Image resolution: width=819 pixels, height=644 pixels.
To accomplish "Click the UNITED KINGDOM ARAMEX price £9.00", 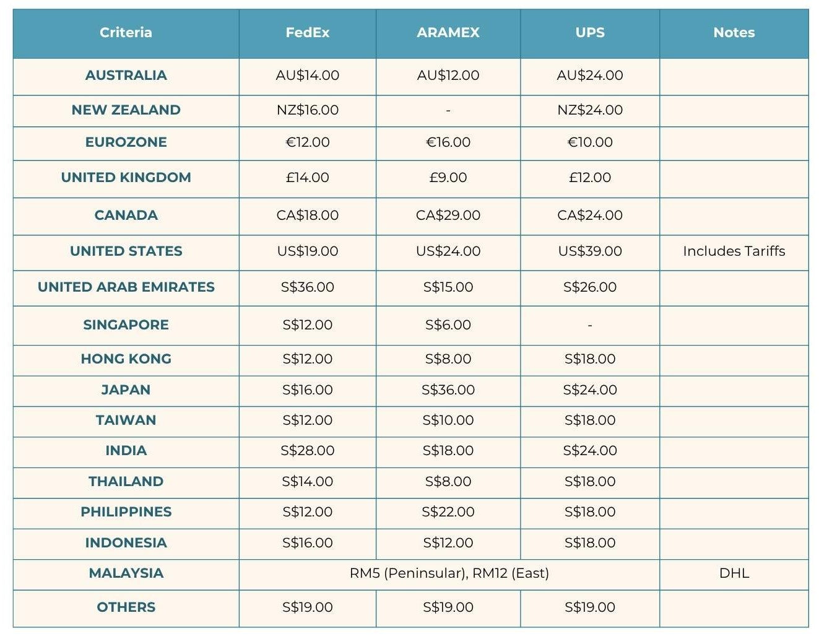I will (x=448, y=178).
